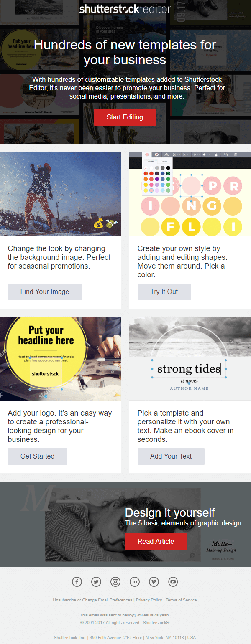Click the Find Your Image button

tap(45, 292)
